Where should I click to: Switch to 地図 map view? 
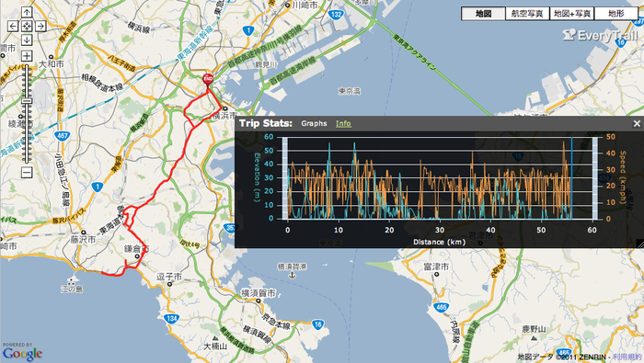click(x=483, y=14)
